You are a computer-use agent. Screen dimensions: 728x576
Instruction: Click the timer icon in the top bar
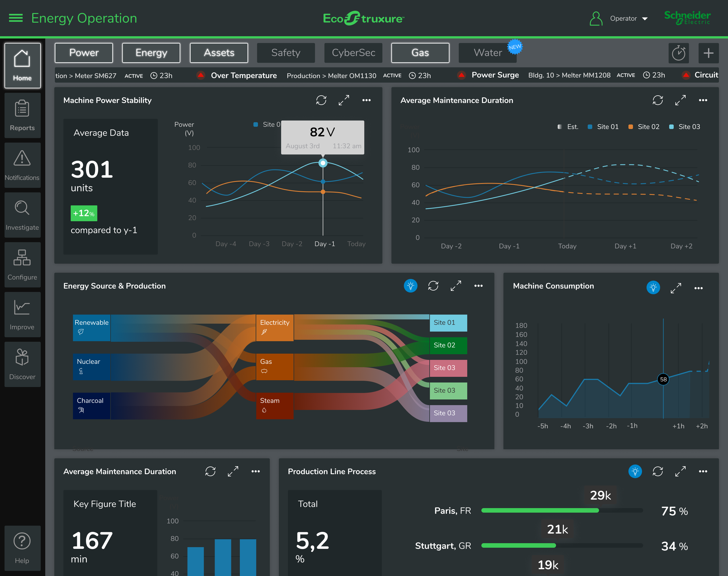(x=679, y=53)
